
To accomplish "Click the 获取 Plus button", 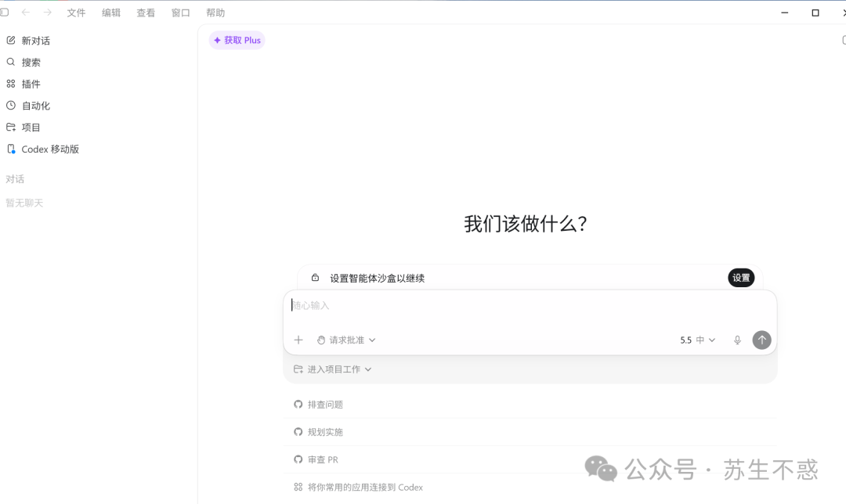I will point(237,40).
